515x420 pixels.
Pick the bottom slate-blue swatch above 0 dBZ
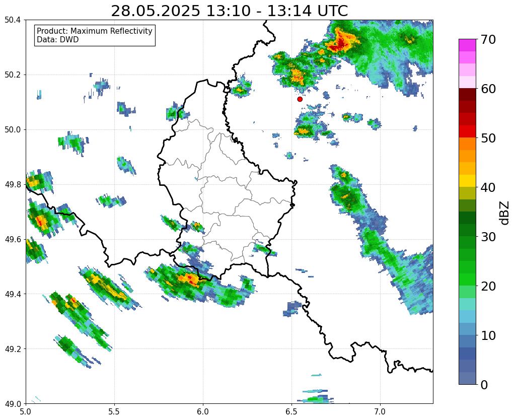[467, 378]
